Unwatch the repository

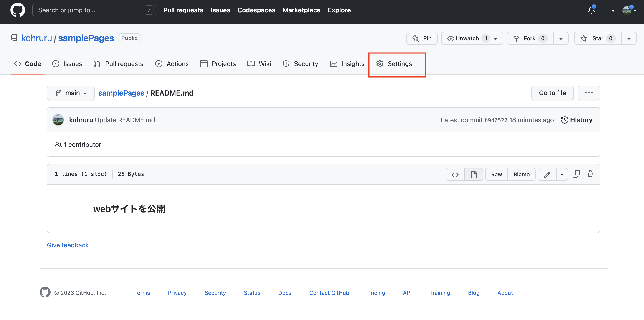[467, 38]
